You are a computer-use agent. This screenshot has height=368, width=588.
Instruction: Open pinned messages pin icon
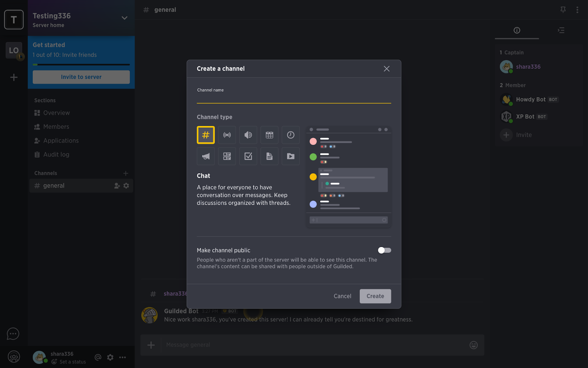pyautogui.click(x=563, y=10)
